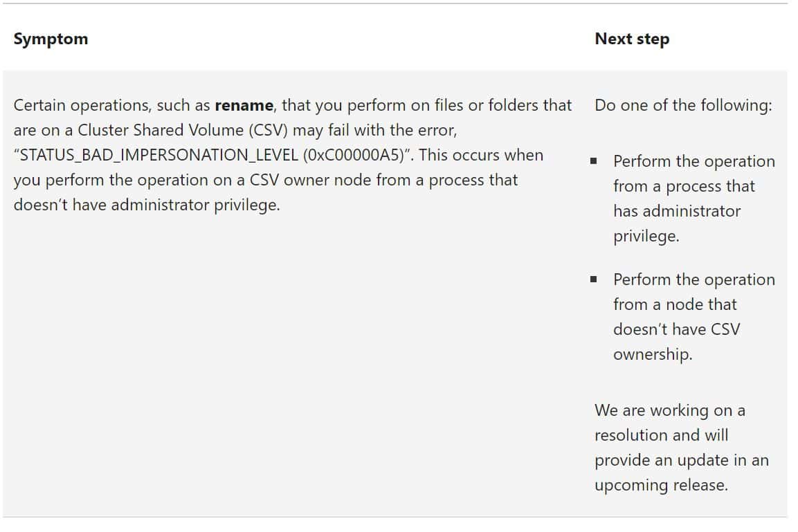Click the Next step column header
This screenshot has width=798, height=532.
[x=632, y=39]
